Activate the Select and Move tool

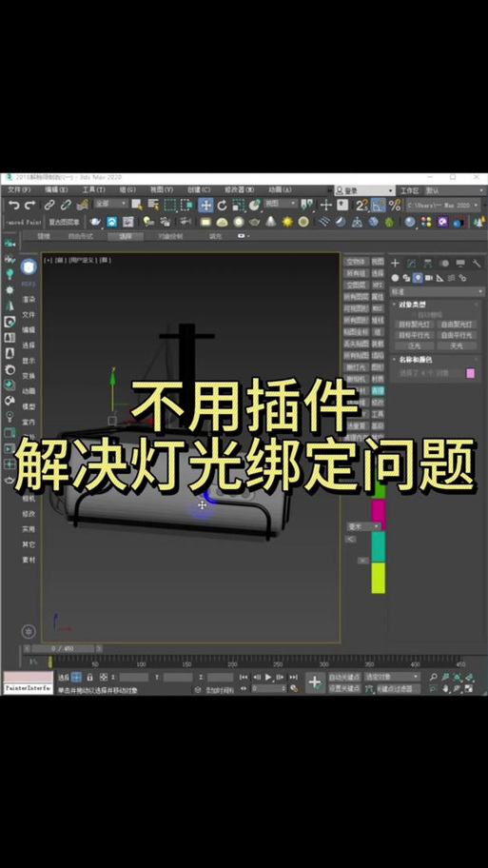pos(205,206)
